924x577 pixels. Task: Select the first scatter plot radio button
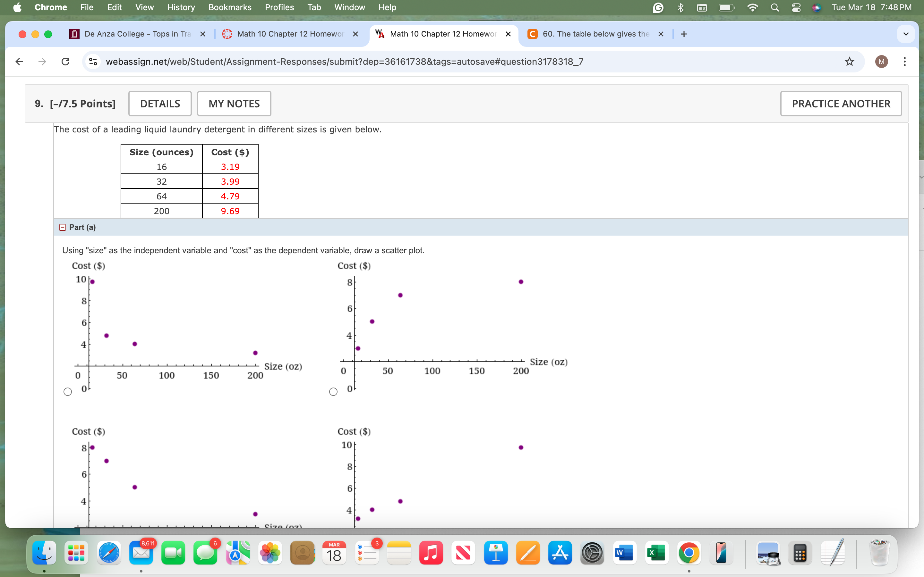coord(68,392)
